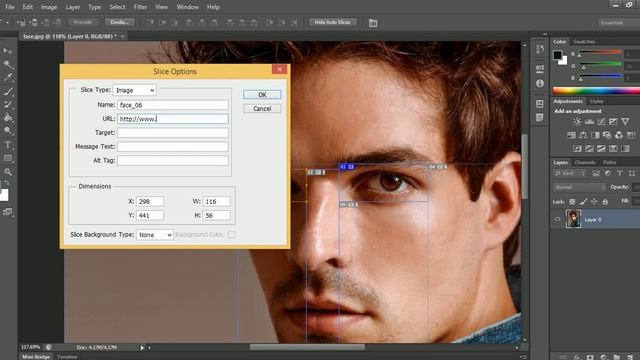This screenshot has width=640, height=360.
Task: Add a Photo Filter adjustment
Action: [607, 135]
